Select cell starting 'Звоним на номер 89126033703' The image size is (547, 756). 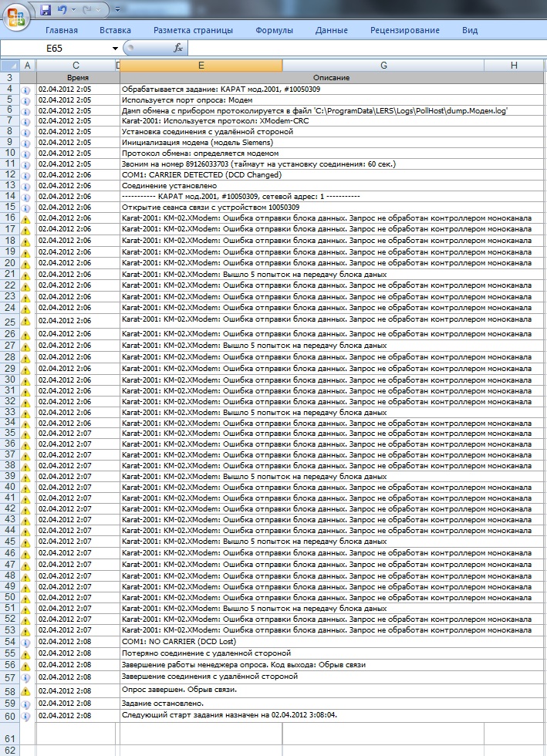coord(332,164)
